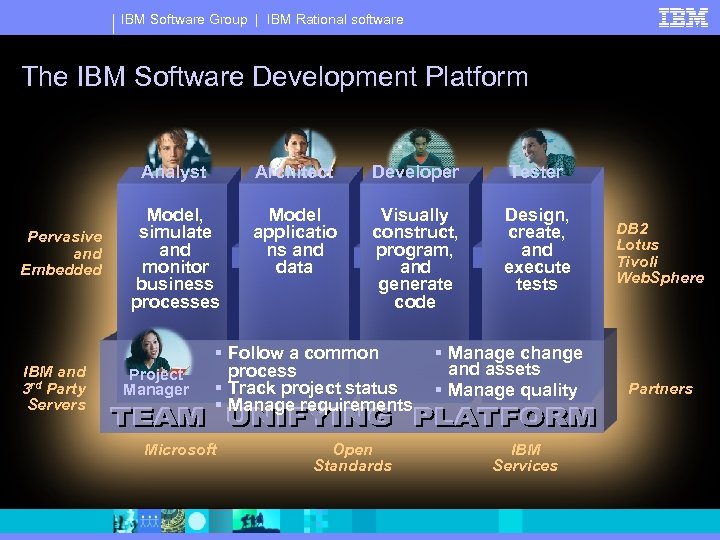Click the paper-doll people chain footer image

(x=149, y=522)
